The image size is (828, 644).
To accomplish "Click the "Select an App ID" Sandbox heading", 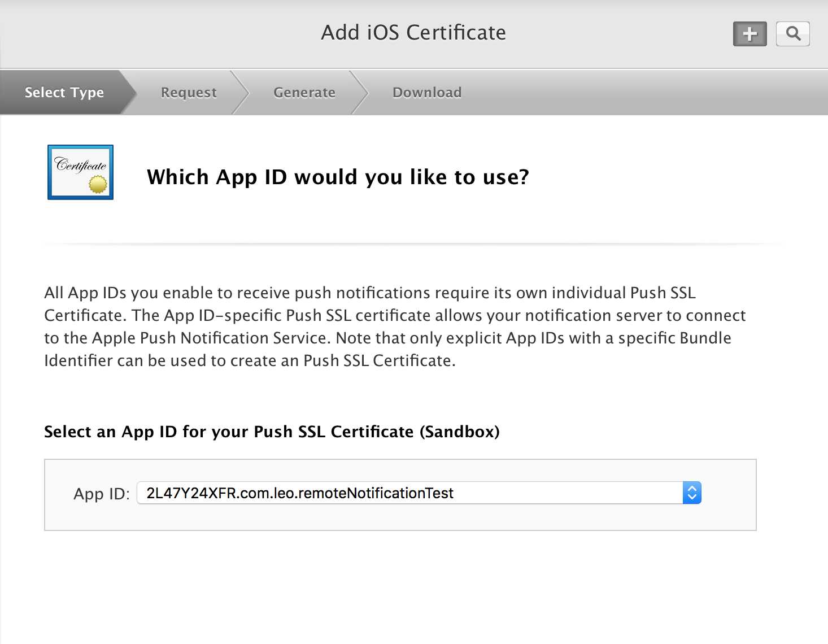I will [x=272, y=432].
